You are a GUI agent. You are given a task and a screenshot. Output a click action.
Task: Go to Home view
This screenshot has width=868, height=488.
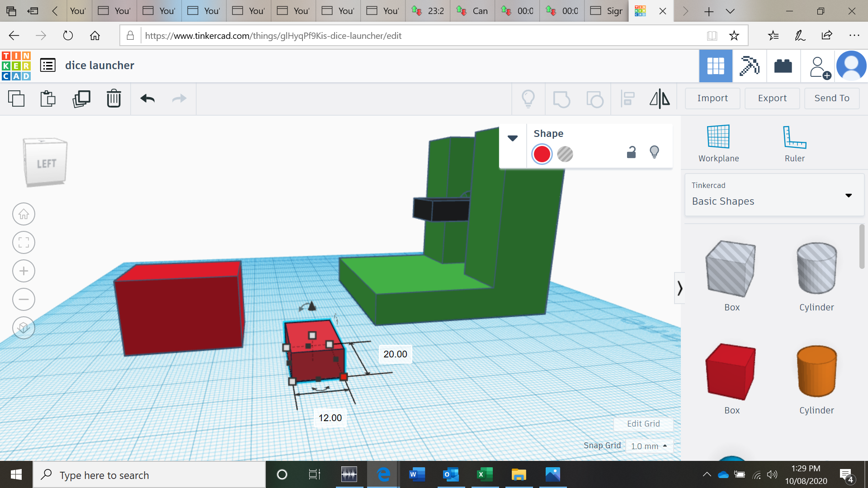(x=24, y=214)
